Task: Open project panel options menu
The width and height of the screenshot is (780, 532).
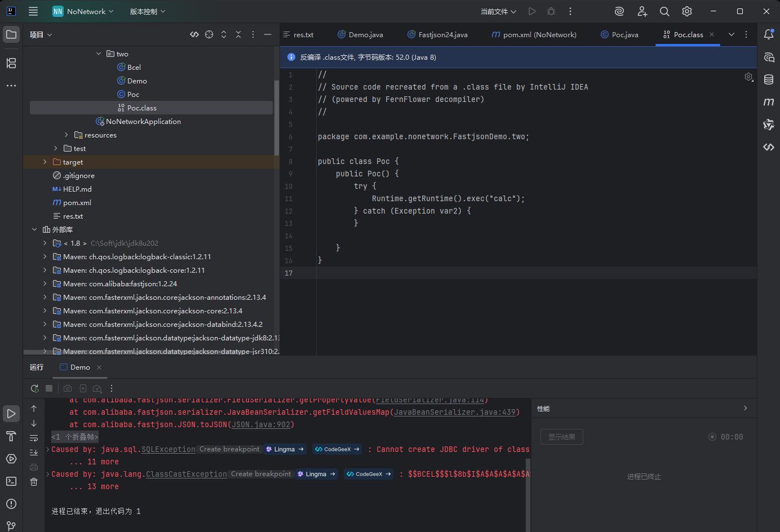Action: (x=253, y=34)
